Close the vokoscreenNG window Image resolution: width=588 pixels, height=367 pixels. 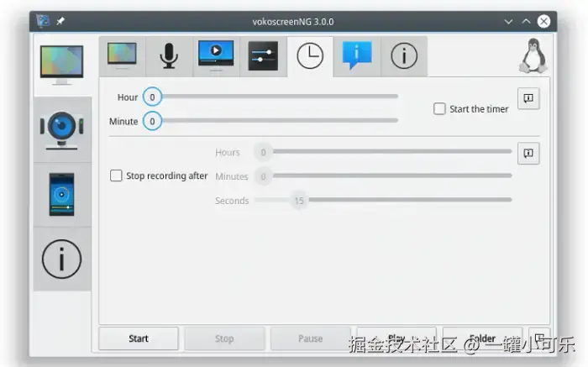pos(543,21)
